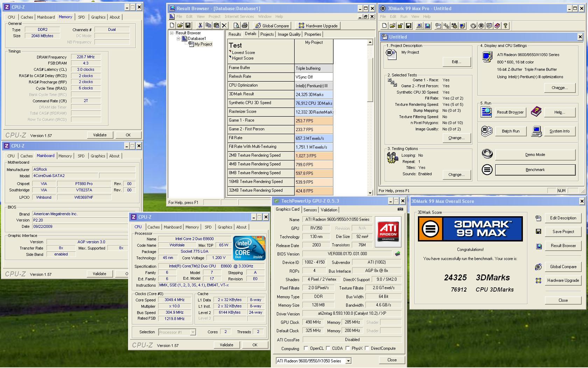Click Paste clipboard icon in Result Browser toolbar

point(216,25)
